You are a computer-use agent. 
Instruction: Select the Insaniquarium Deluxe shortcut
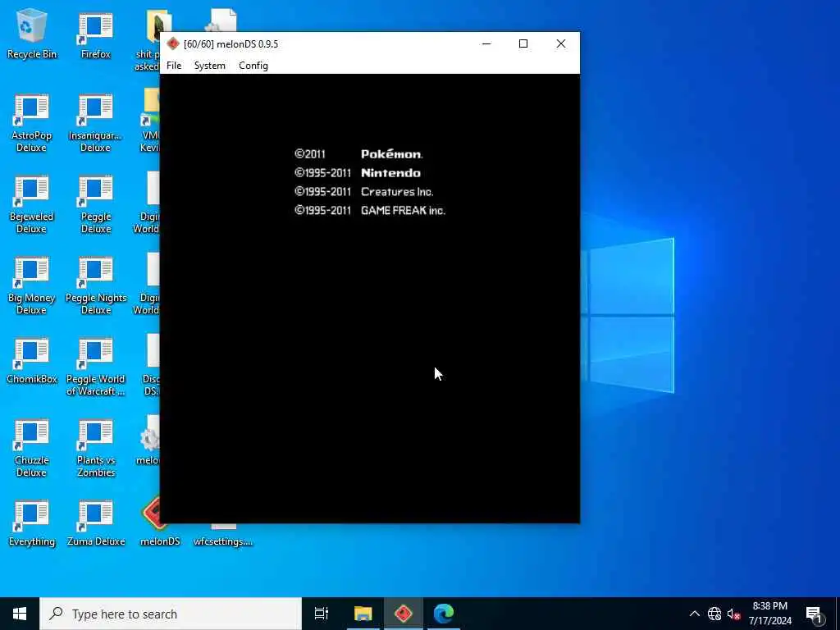point(96,123)
